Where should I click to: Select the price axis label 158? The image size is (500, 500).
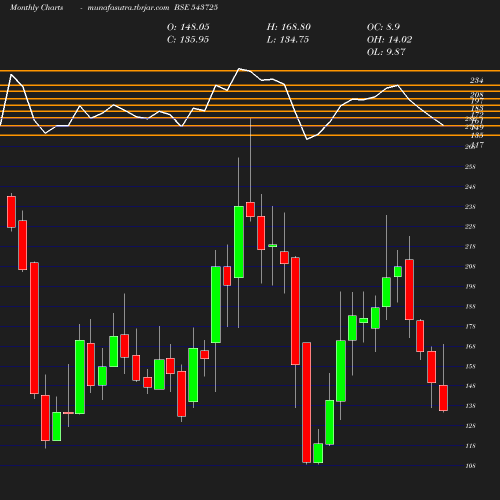[x=470, y=367]
